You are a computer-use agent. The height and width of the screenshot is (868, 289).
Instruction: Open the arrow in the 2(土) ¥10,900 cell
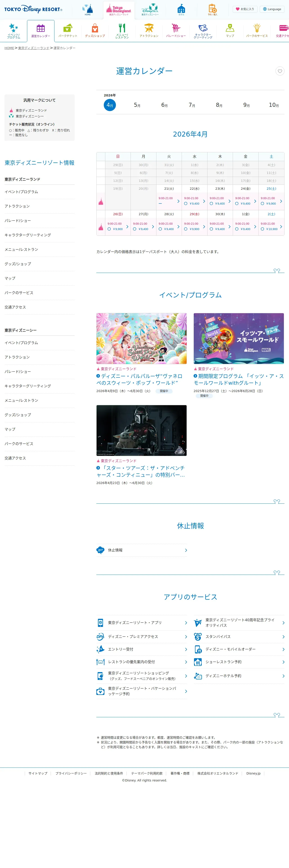(x=281, y=227)
